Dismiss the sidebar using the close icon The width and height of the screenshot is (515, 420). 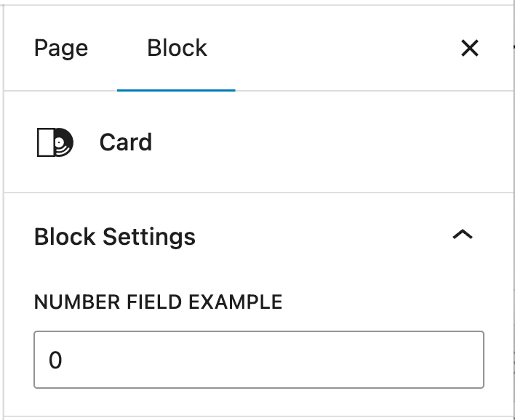(x=470, y=49)
